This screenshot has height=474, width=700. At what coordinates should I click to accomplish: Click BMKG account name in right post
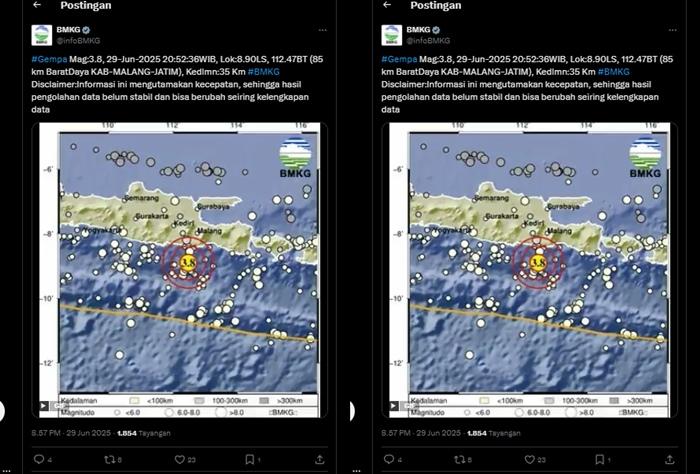coord(418,30)
